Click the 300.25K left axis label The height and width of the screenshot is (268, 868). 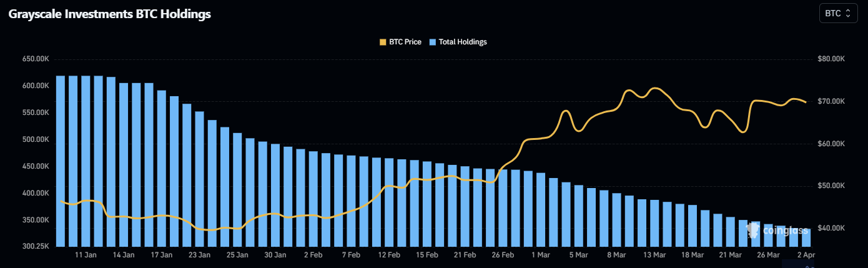click(x=37, y=247)
